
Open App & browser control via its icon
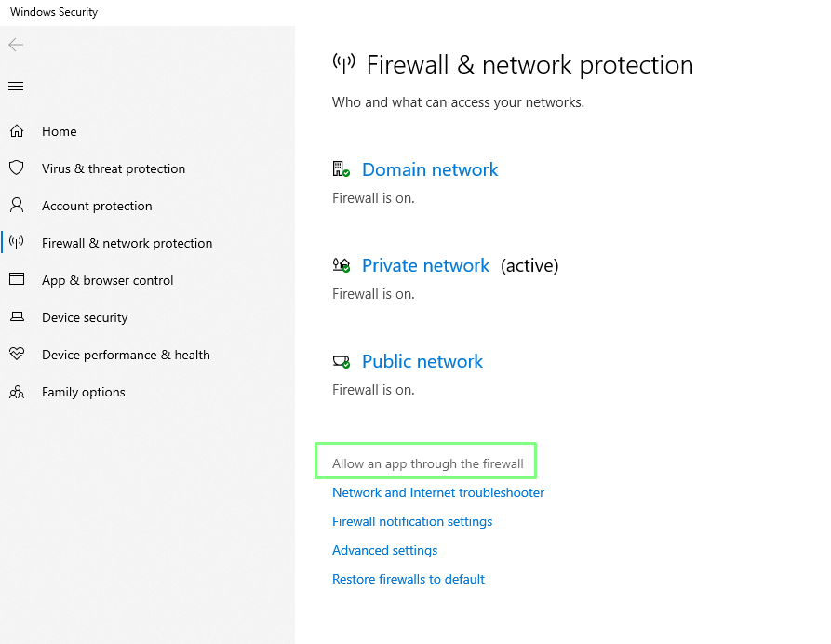(x=17, y=280)
